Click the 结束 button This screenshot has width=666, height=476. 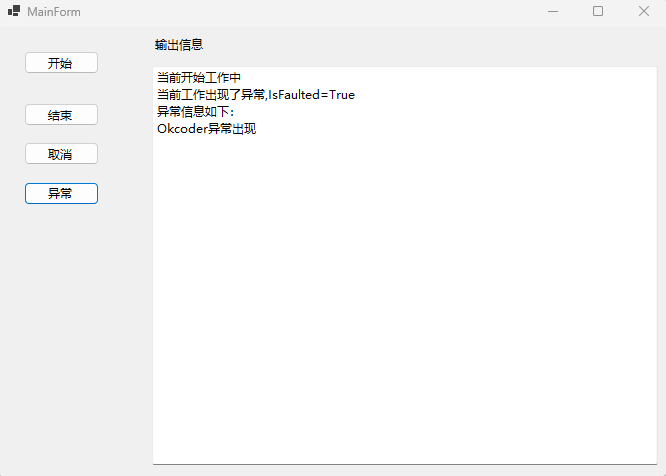pyautogui.click(x=61, y=115)
